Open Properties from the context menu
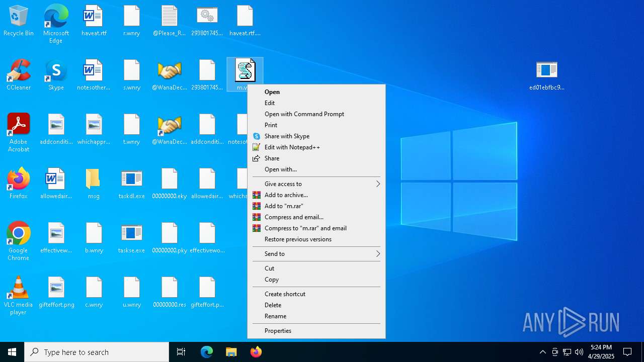Viewport: 644px width, 362px height. (x=316, y=331)
